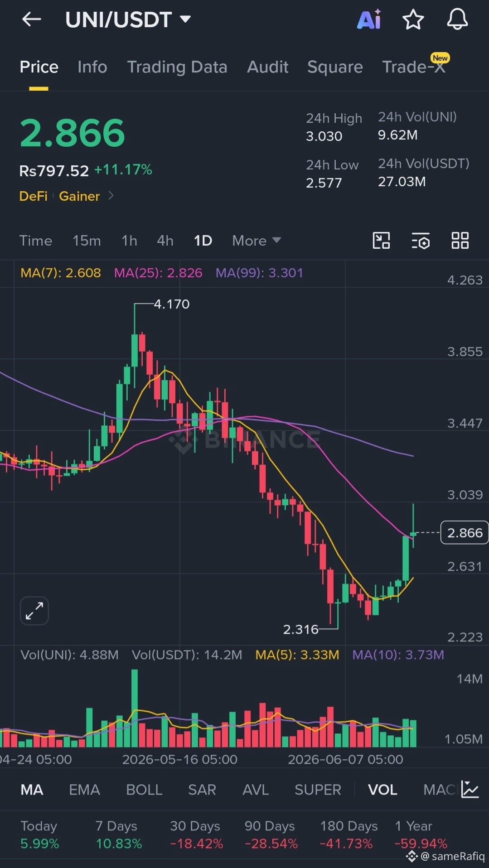Tap the MA(99): 3.301 legend

[259, 273]
